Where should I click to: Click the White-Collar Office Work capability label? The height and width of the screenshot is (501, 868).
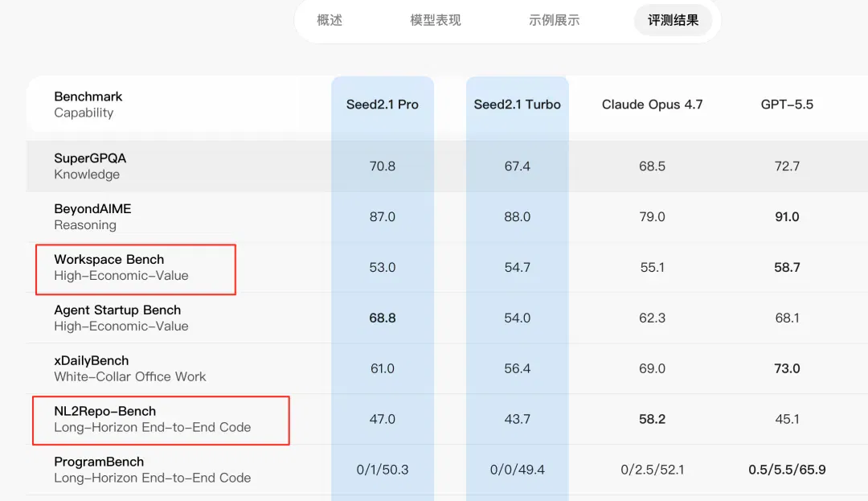(x=130, y=377)
